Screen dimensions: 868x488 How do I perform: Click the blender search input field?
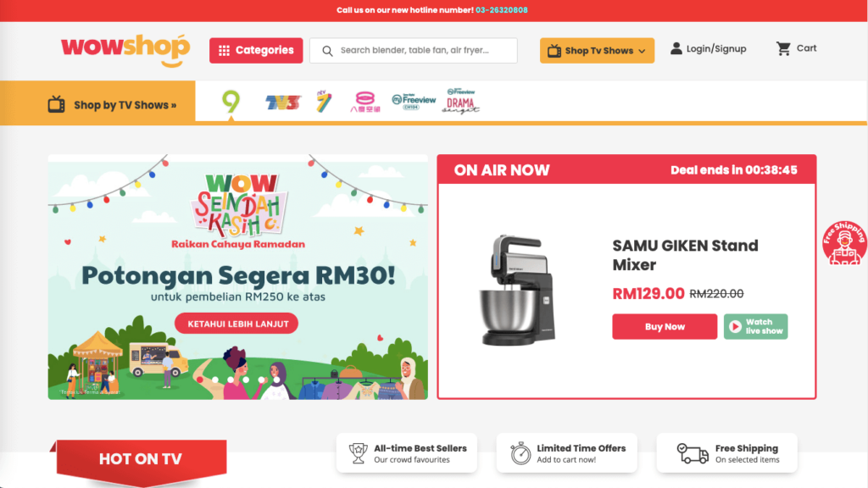coord(413,50)
